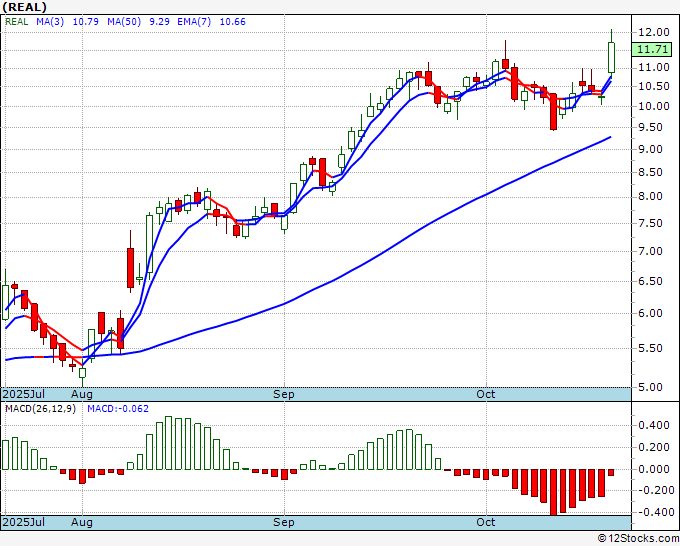This screenshot has width=680, height=546.
Task: Click the 0.400 MACD axis label
Action: [x=656, y=425]
